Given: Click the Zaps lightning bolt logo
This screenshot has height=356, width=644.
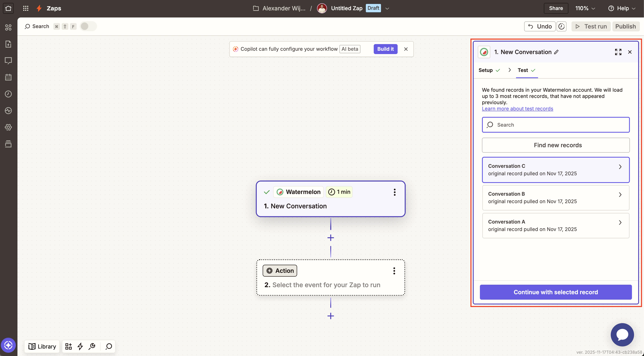Looking at the screenshot, I should pyautogui.click(x=39, y=8).
